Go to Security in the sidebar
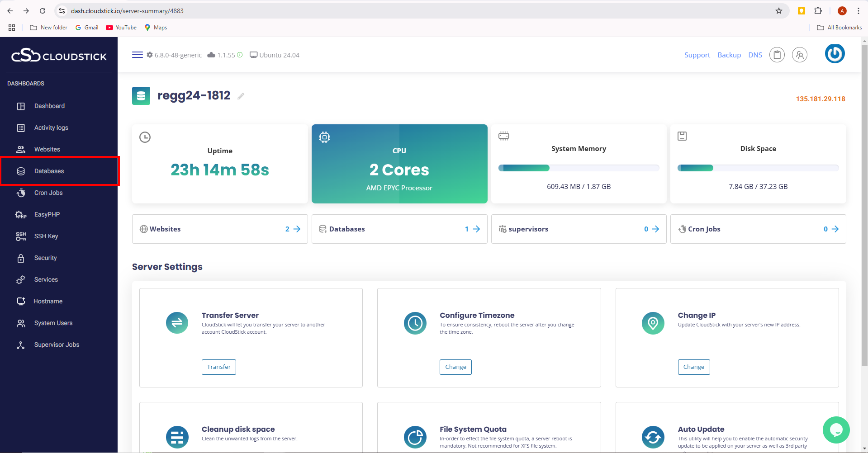The image size is (868, 453). pyautogui.click(x=45, y=258)
